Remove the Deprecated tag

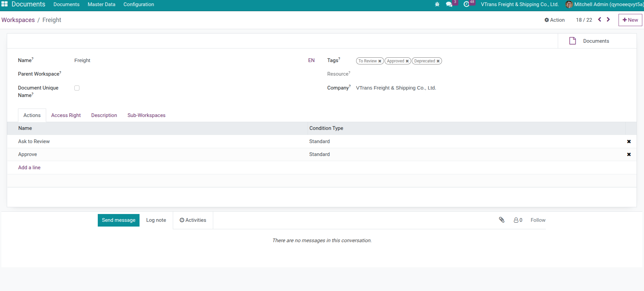coord(438,61)
